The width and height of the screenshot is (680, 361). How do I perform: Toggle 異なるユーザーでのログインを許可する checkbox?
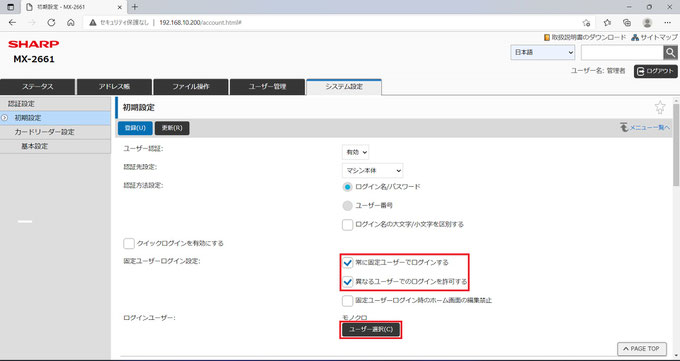[x=347, y=282]
